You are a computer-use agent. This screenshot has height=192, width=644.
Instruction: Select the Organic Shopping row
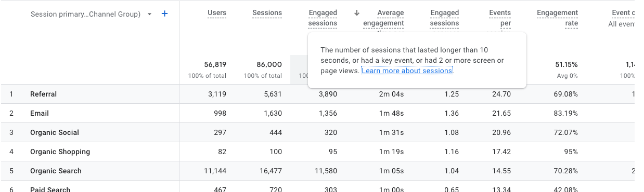tap(317, 152)
